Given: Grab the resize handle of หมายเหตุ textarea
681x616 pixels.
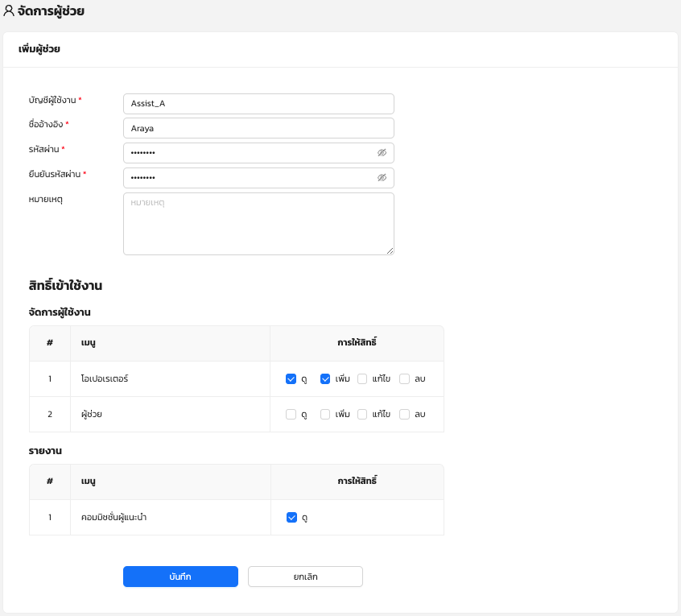Looking at the screenshot, I should point(390,251).
